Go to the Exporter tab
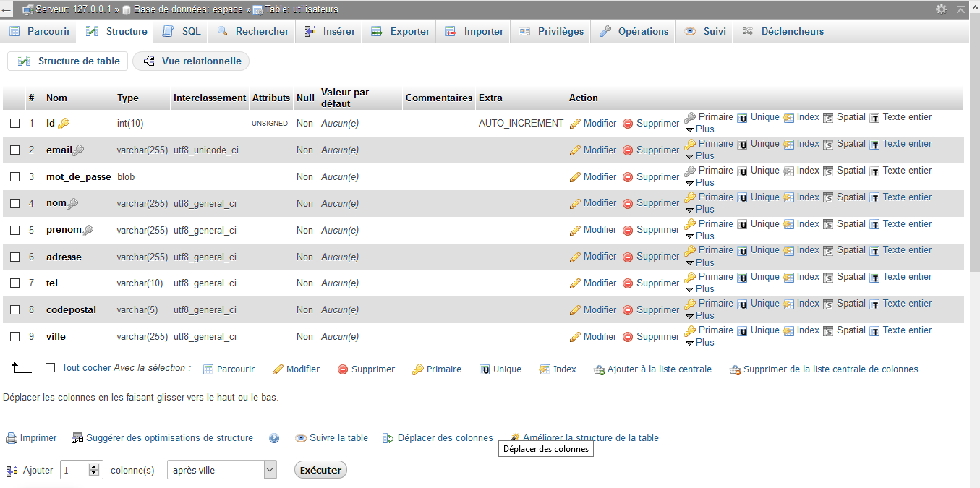Screen dimensions: 980x488 point(400,31)
